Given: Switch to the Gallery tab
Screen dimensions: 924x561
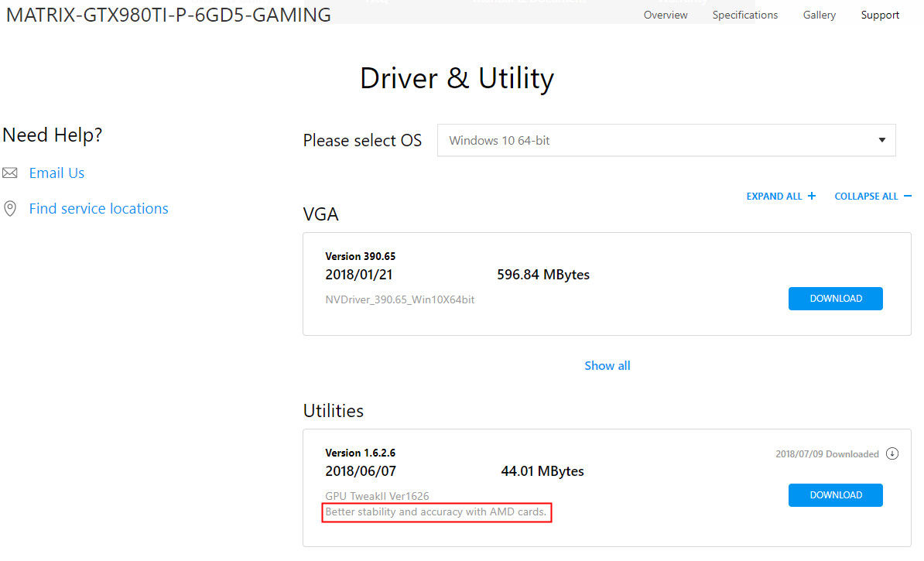Looking at the screenshot, I should (819, 15).
